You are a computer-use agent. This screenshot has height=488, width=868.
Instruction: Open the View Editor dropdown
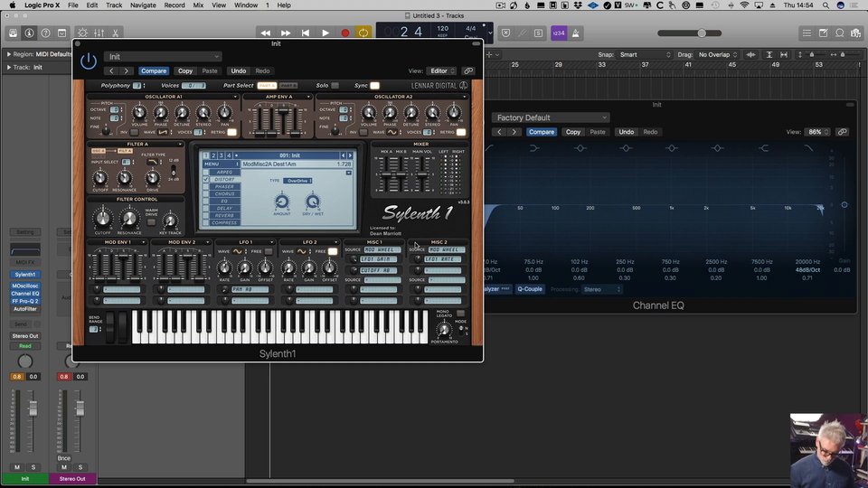coord(441,70)
